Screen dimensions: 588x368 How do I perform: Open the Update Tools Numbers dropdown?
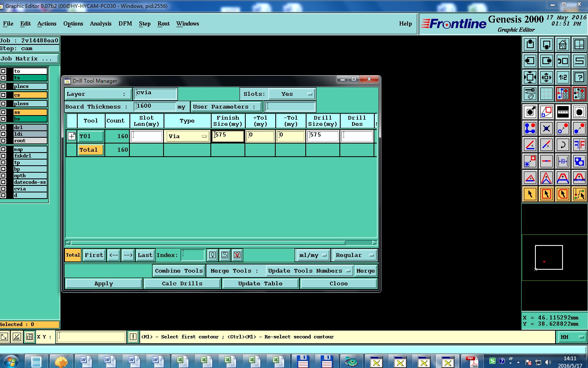pyautogui.click(x=309, y=271)
